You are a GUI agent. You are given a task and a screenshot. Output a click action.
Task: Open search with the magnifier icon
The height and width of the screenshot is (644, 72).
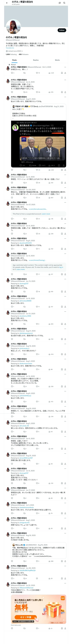[64, 3]
